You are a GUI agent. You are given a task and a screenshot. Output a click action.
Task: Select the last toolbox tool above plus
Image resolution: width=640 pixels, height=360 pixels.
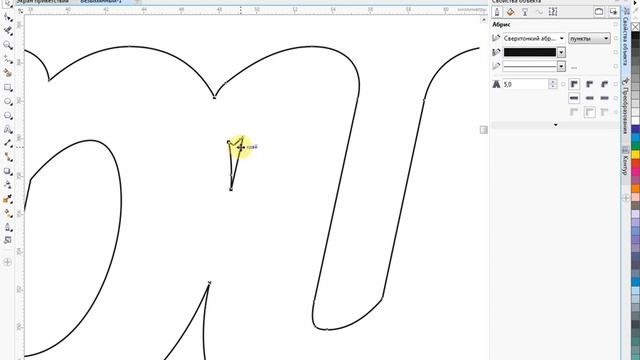click(x=8, y=240)
